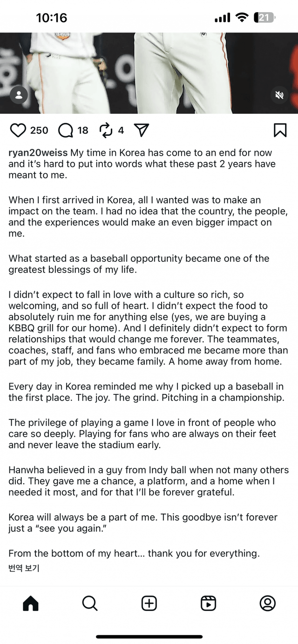Open comments via the speech bubble icon
298x644 pixels.
point(66,131)
